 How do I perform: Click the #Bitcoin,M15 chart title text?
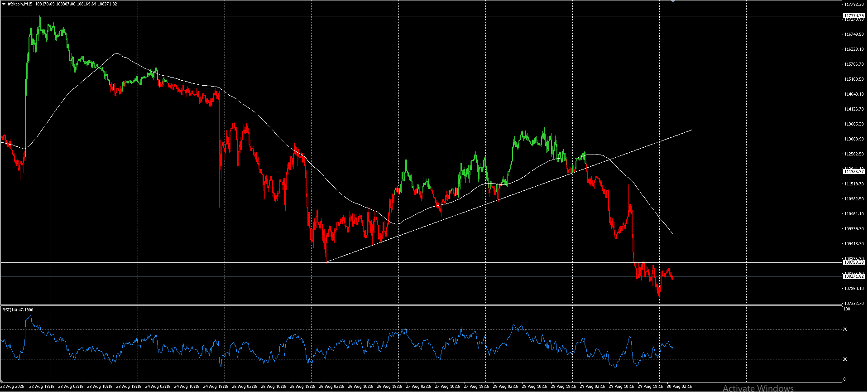[x=20, y=4]
